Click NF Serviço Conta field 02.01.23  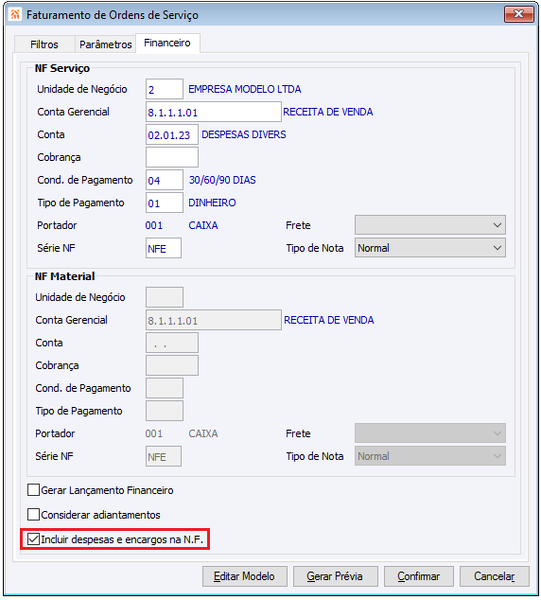pyautogui.click(x=172, y=135)
